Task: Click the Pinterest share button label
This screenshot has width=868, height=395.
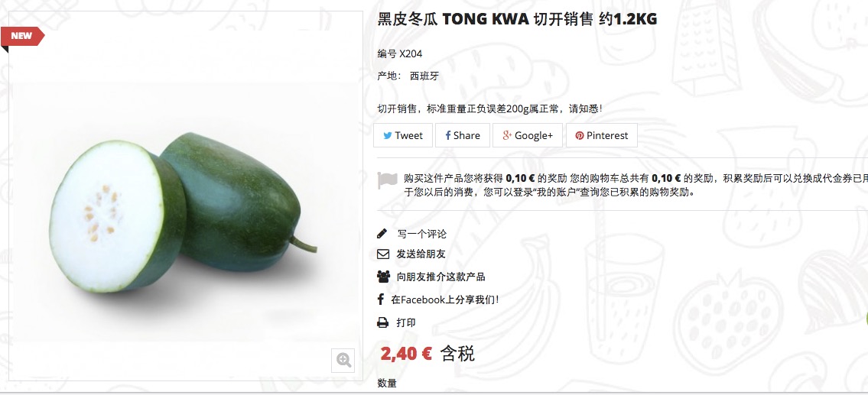Action: 607,135
